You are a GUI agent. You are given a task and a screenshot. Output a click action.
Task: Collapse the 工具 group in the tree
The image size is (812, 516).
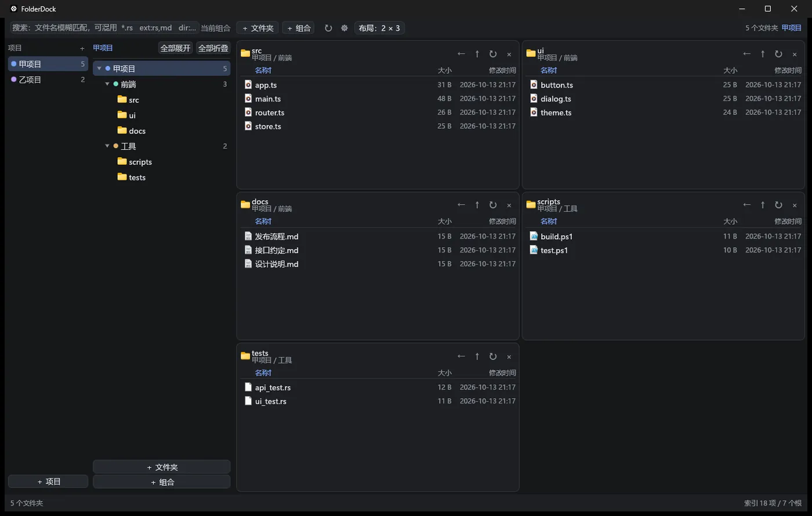pyautogui.click(x=107, y=146)
